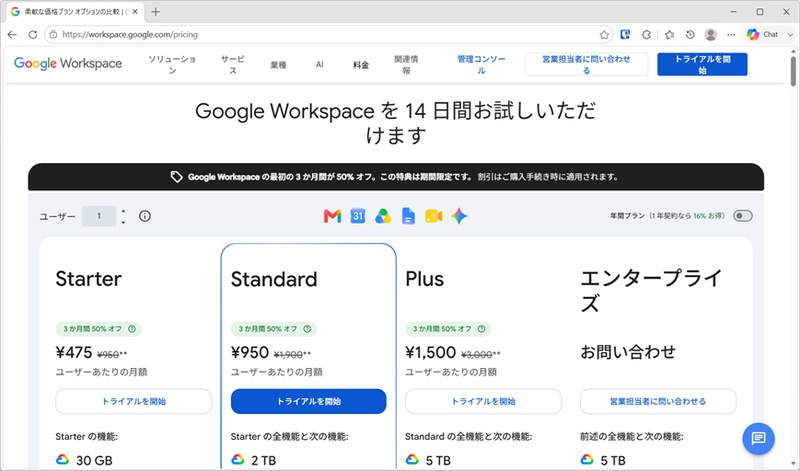Click the 30 GB storage text
The image size is (800, 471).
point(94,460)
